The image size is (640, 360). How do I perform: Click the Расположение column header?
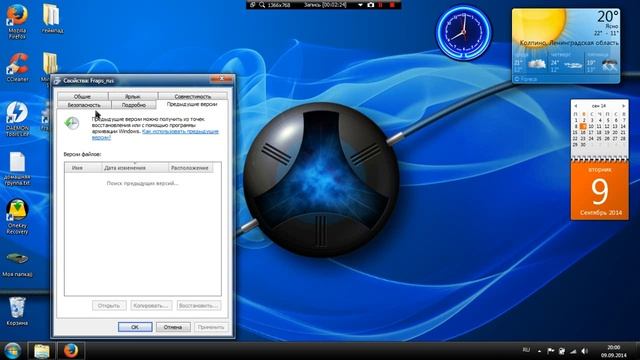pos(191,168)
